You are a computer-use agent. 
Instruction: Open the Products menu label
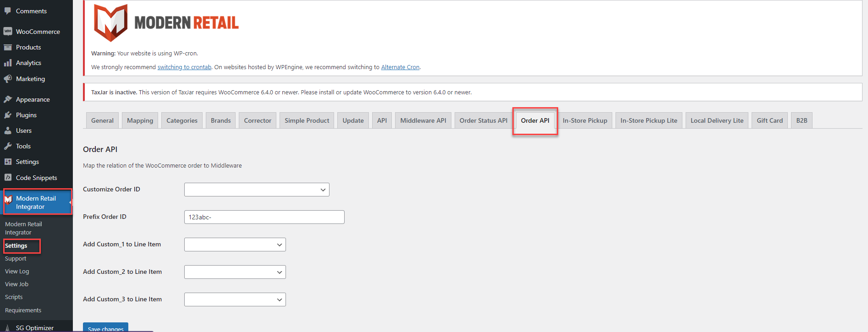pyautogui.click(x=28, y=47)
